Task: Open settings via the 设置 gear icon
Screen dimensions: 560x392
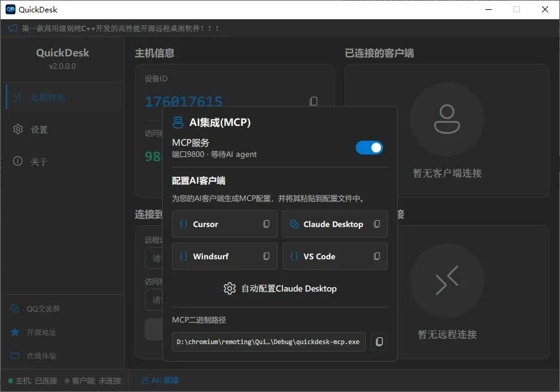Action: pos(19,129)
